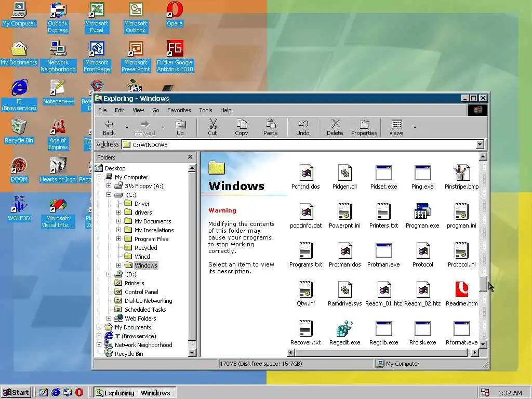The image size is (532, 399).
Task: Click the Delete toolbar icon
Action: point(335,124)
